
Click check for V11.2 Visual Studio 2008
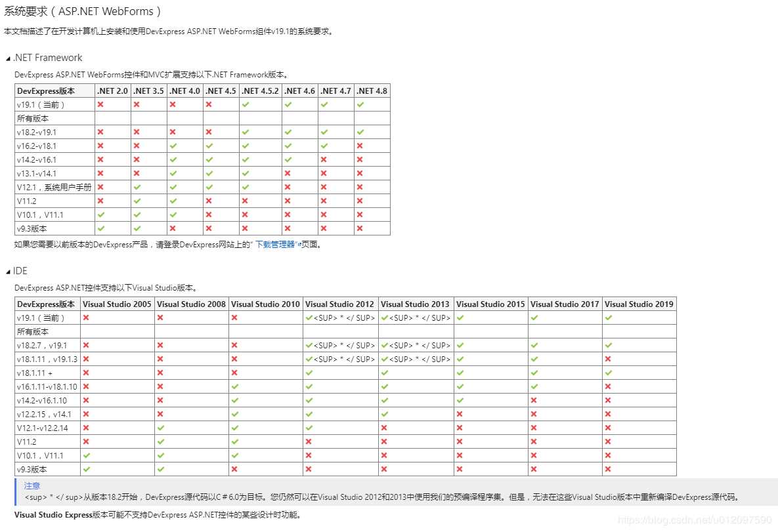160,441
